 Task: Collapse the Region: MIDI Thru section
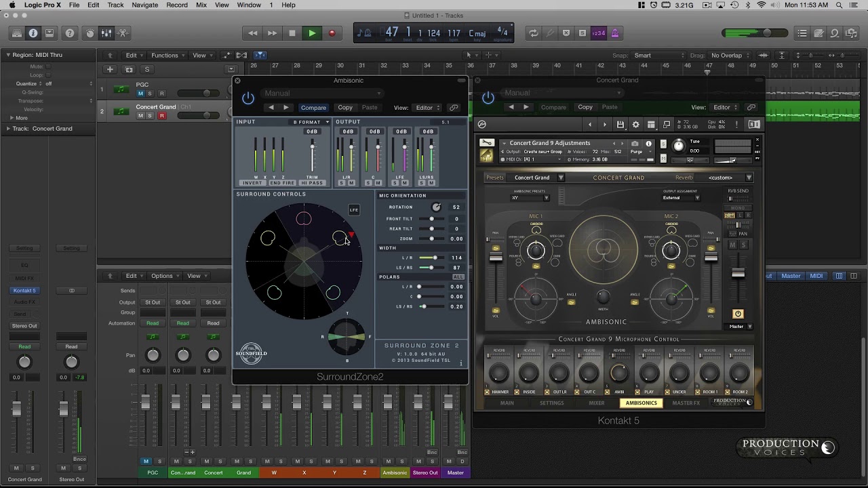point(9,55)
